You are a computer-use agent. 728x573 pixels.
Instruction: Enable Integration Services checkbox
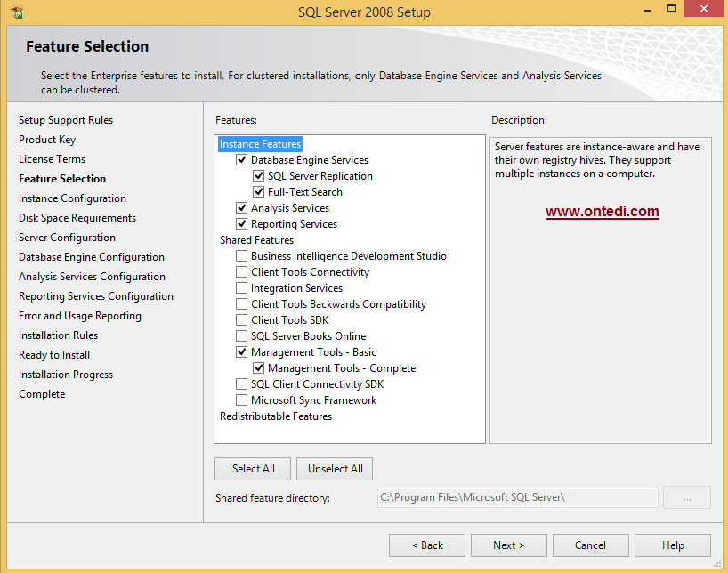coord(241,288)
